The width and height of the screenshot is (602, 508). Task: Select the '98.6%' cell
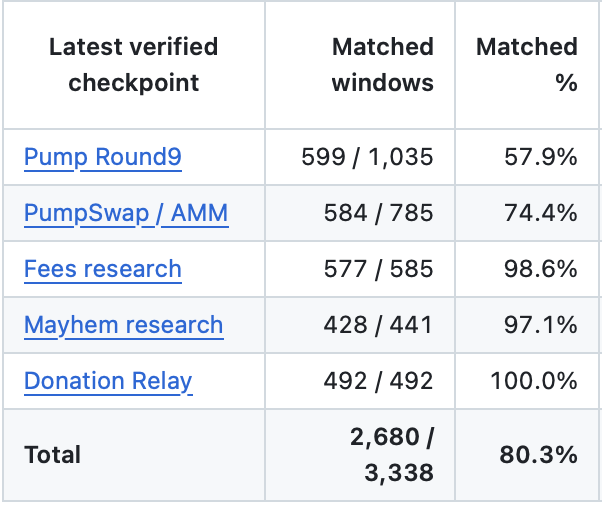[x=527, y=269]
